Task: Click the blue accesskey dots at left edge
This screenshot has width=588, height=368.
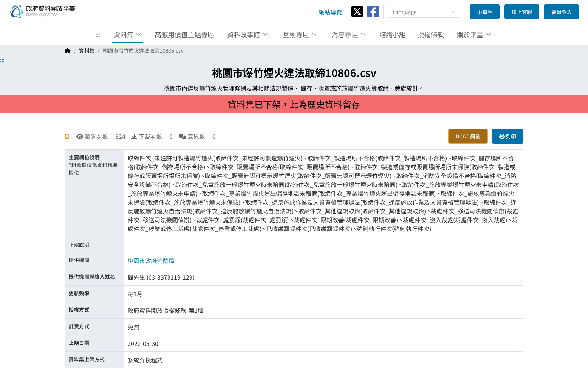Action: [2, 60]
